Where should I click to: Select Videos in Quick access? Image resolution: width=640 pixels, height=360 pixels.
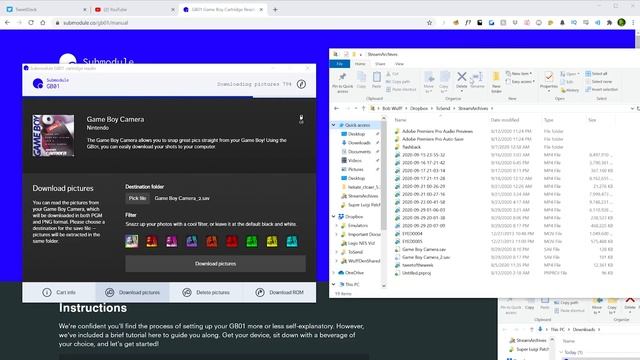tap(354, 160)
